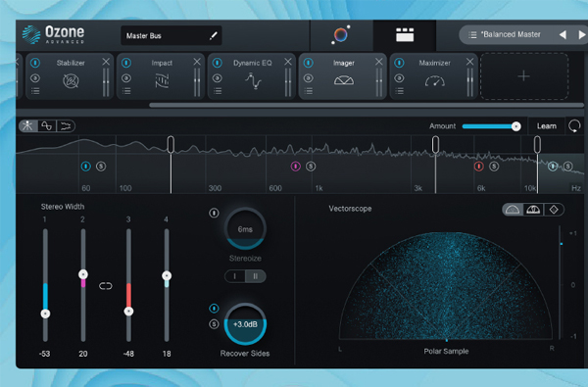Open Stabilizer module preset list

coord(35,91)
